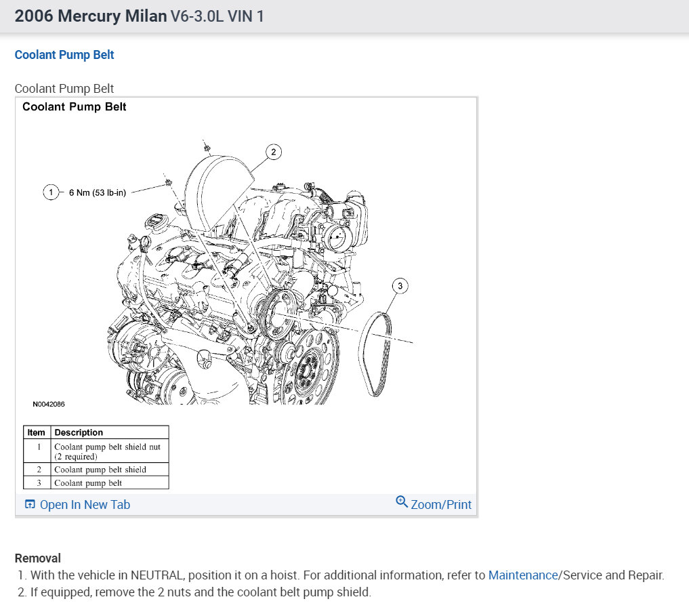This screenshot has height=616, width=689.
Task: Click the torque spec label 6 Nm (53 lb-in)
Action: click(97, 192)
